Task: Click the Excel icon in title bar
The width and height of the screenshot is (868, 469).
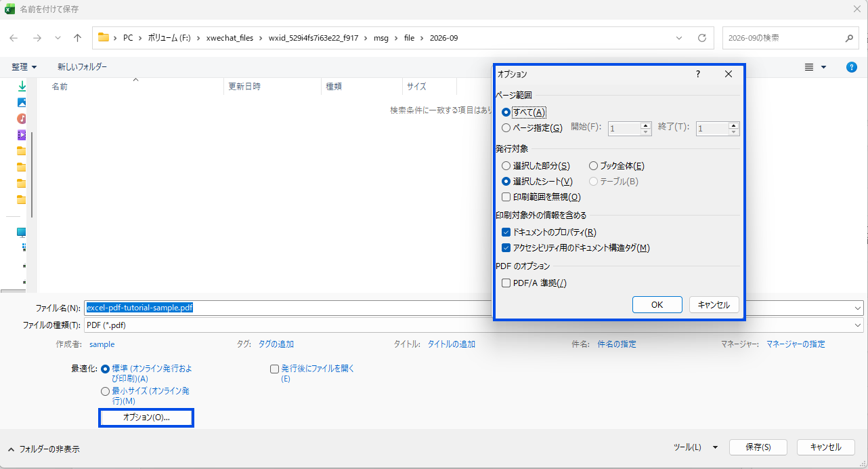Action: (10, 9)
